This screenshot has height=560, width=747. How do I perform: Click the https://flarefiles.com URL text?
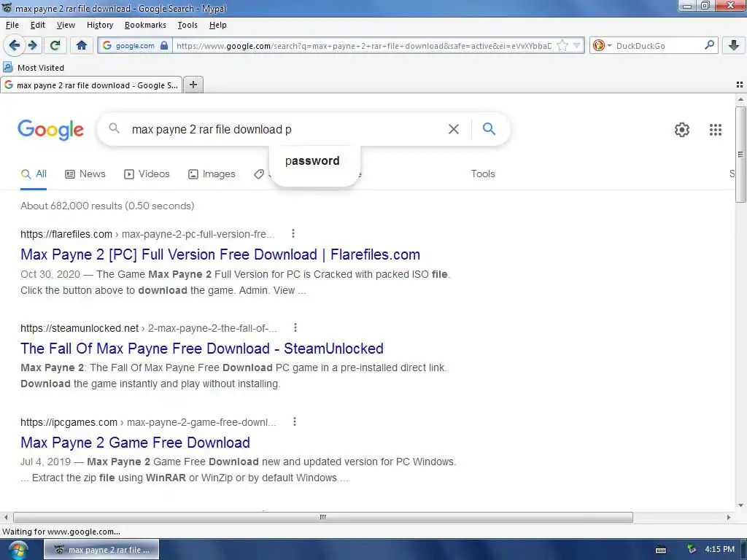[66, 234]
